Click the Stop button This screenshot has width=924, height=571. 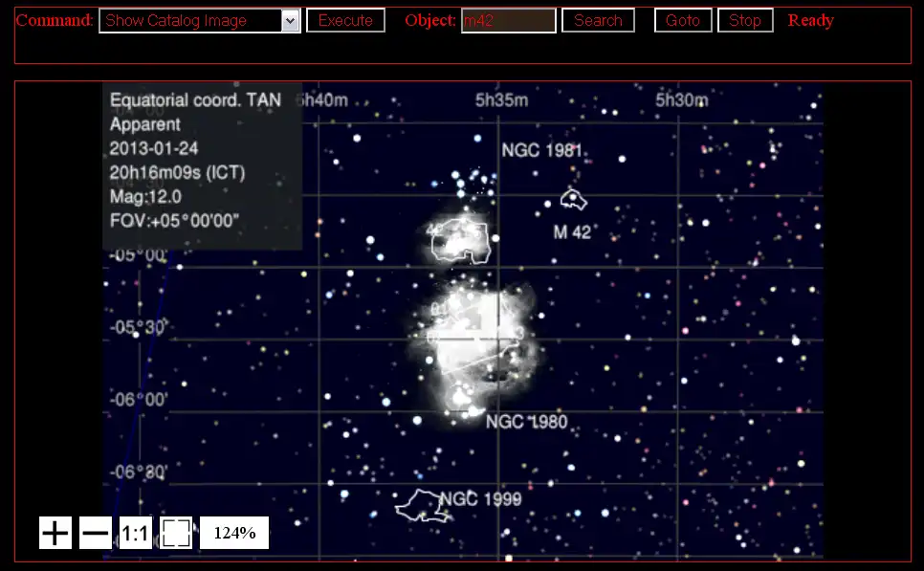(x=745, y=21)
